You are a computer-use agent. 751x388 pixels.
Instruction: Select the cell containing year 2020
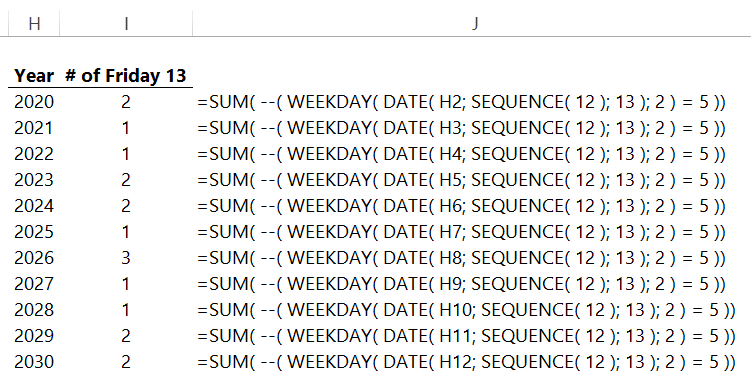click(x=34, y=102)
